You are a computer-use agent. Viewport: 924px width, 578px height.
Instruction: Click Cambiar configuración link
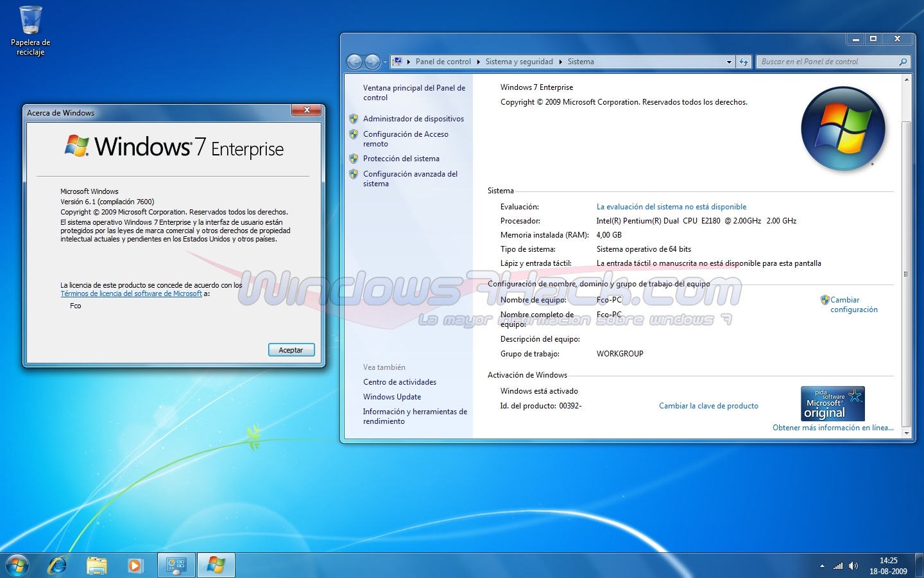click(853, 304)
